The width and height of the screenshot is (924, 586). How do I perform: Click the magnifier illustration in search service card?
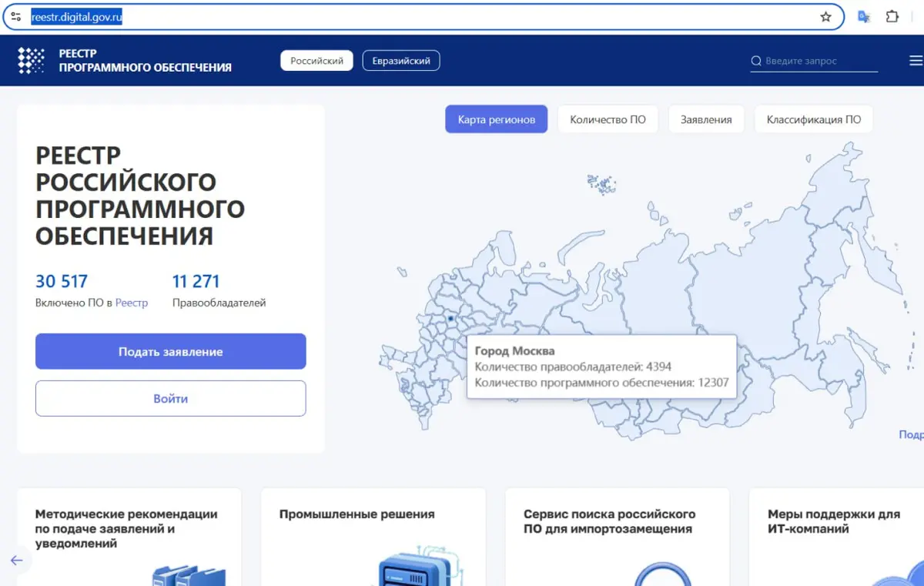coord(664,574)
